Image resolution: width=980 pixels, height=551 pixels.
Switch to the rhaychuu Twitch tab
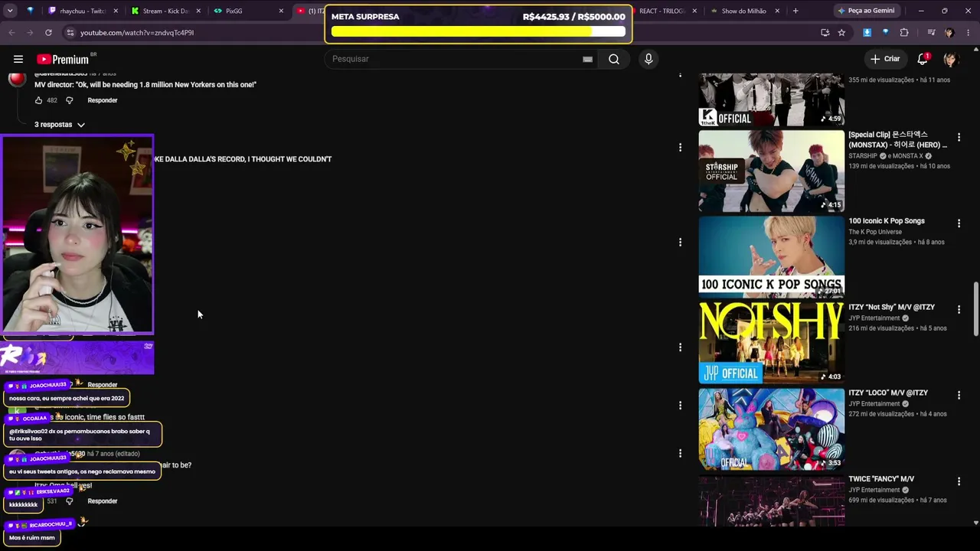[x=82, y=11]
